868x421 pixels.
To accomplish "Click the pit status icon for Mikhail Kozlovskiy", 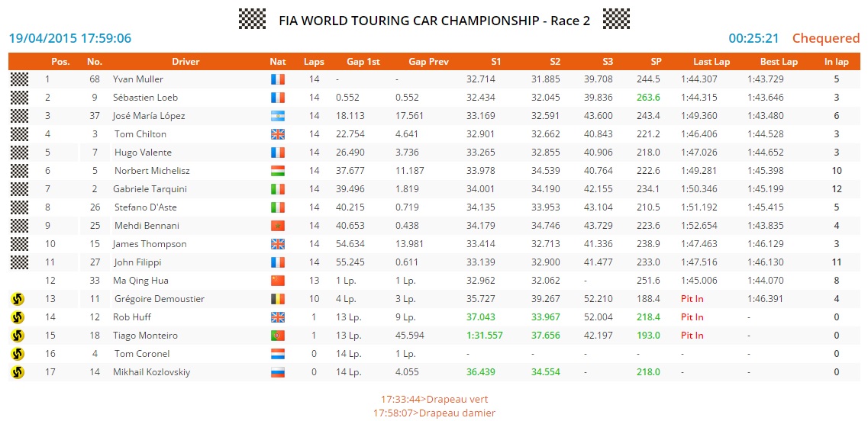I will click(x=18, y=372).
